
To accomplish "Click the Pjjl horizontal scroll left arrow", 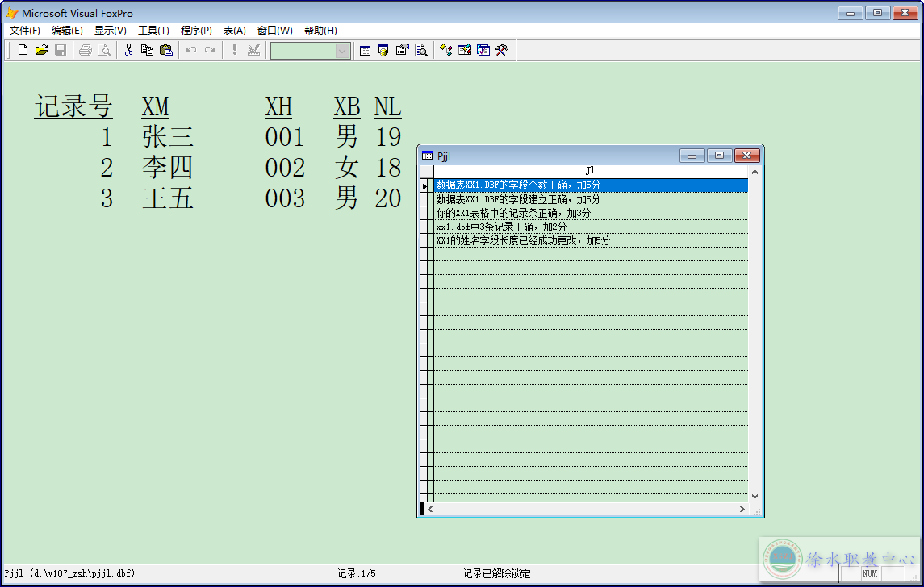I will click(430, 510).
